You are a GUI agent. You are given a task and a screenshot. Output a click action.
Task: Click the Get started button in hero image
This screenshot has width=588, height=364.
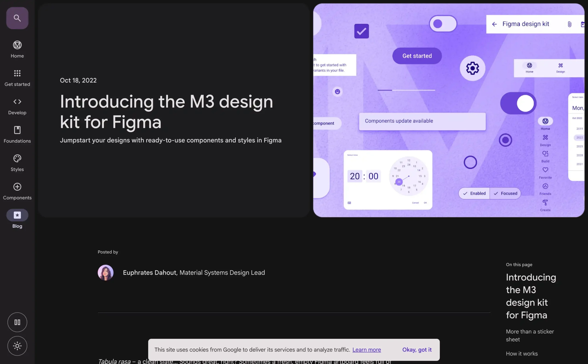417,56
